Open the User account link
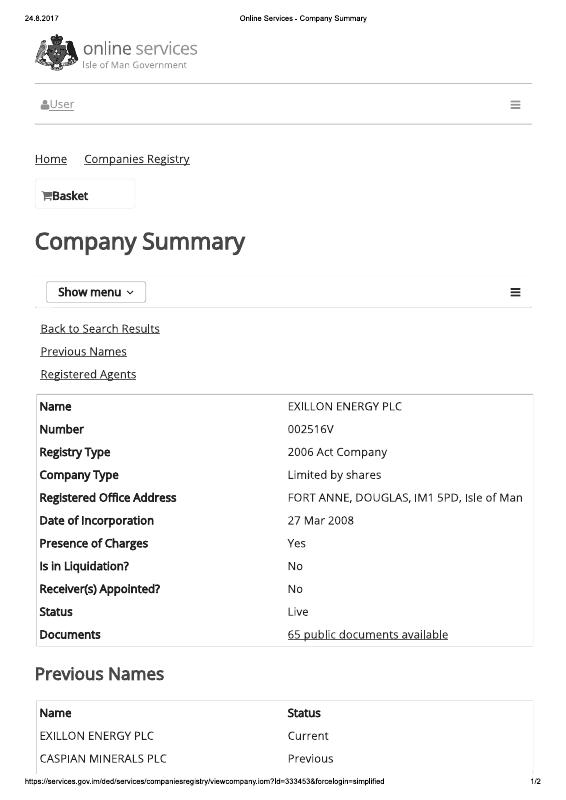 pos(62,105)
